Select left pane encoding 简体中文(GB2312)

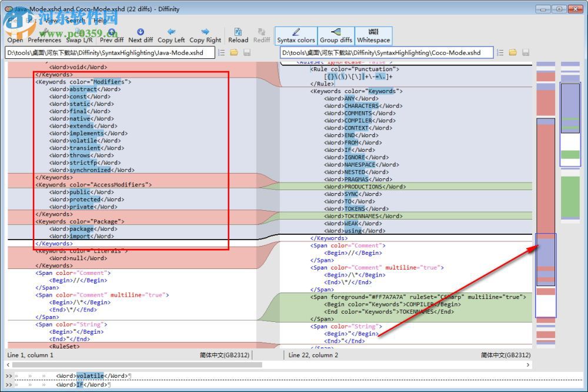point(224,355)
